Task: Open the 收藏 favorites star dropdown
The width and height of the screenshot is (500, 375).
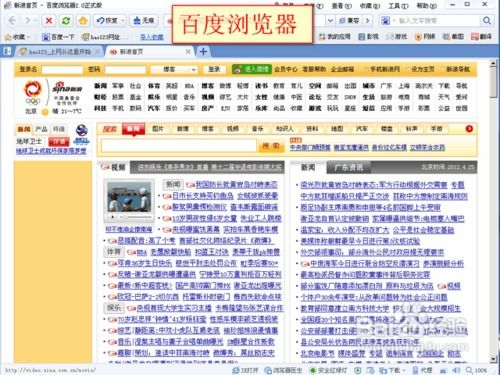Action: coord(17,37)
